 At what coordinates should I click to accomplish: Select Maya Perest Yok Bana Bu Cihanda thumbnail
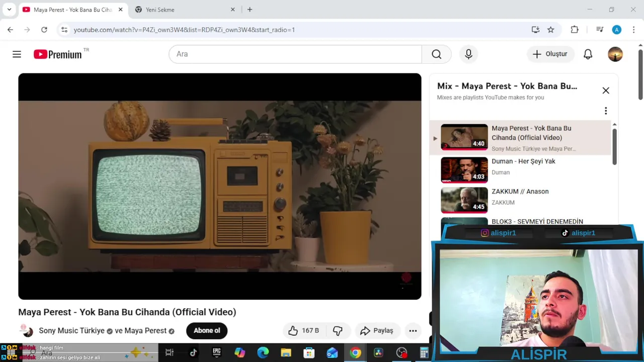click(x=464, y=137)
